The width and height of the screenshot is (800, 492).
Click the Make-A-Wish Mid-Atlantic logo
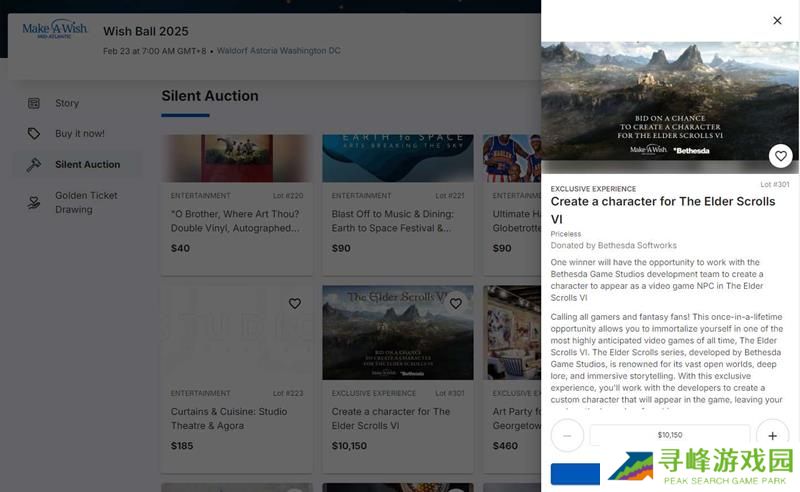[x=55, y=30]
